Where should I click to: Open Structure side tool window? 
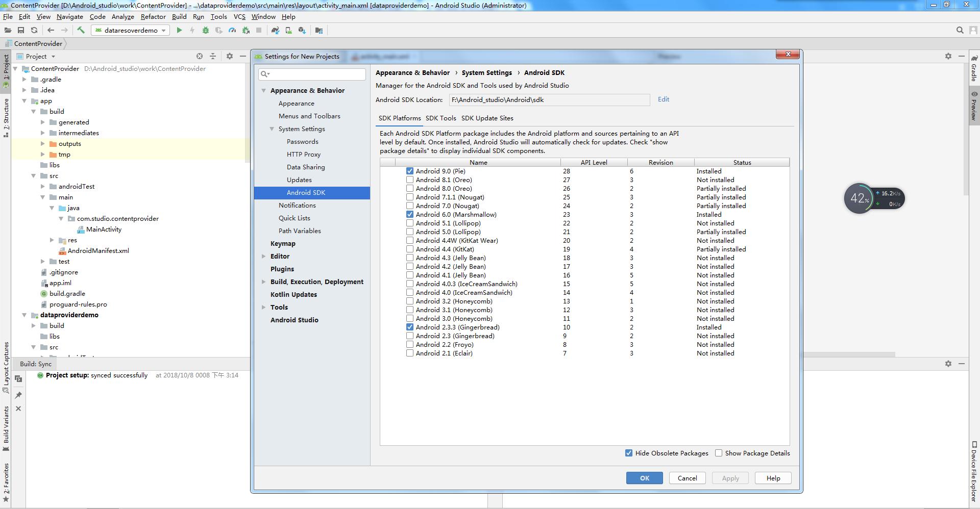point(6,117)
